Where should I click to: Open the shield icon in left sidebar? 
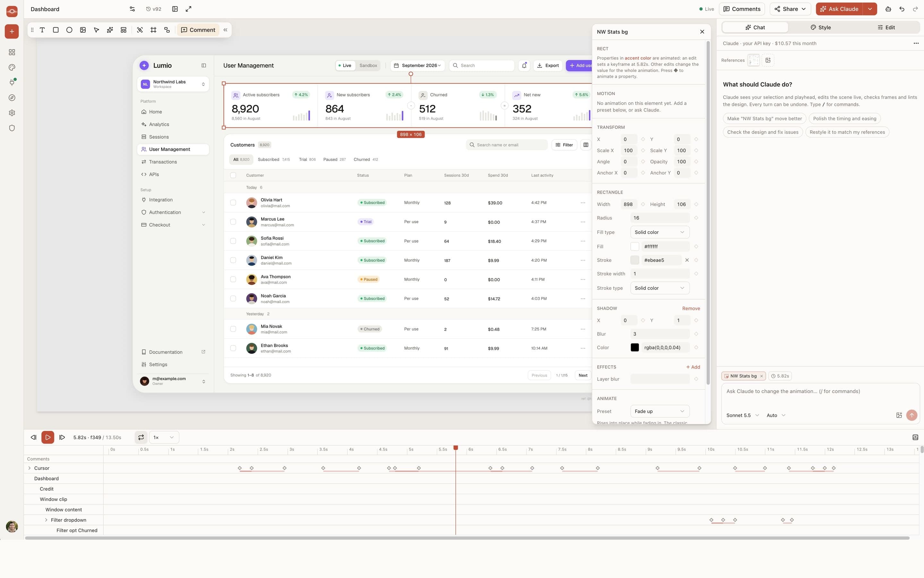coord(12,128)
